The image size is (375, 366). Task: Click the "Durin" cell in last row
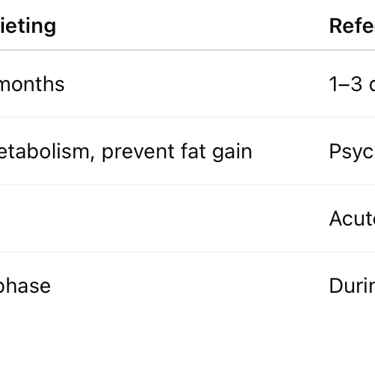coord(352,286)
